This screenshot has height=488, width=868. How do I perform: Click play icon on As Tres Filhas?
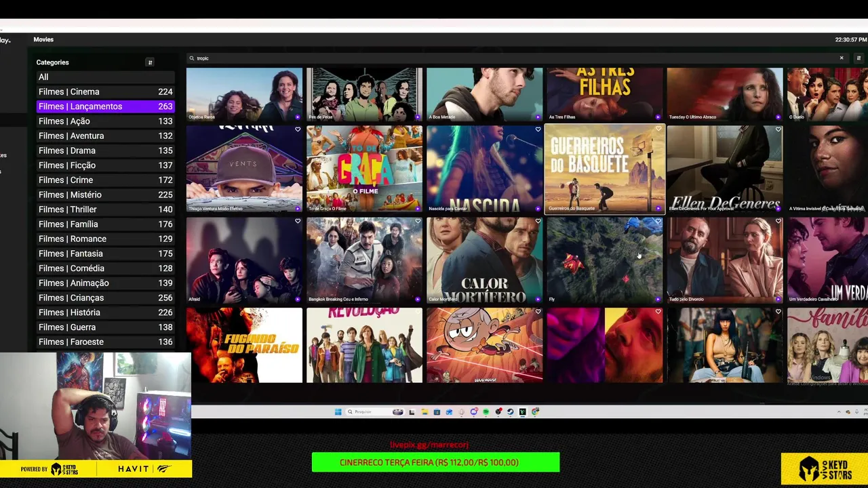(x=657, y=117)
